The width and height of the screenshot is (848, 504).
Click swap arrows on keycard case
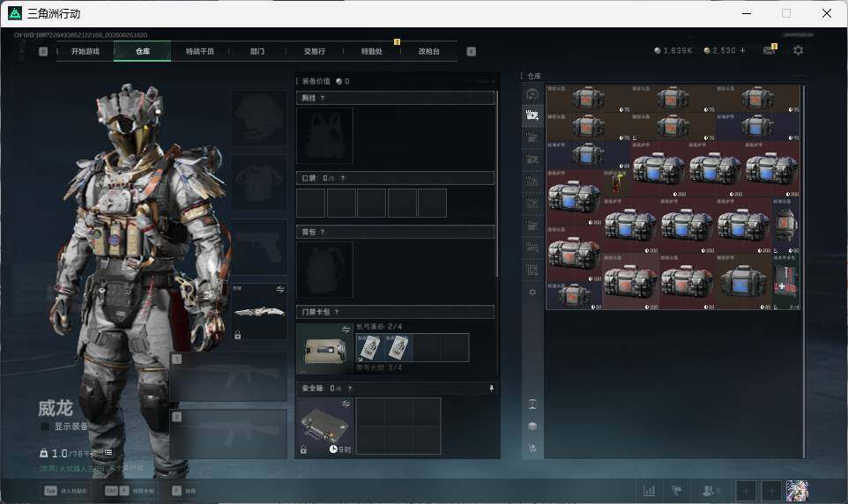346,330
